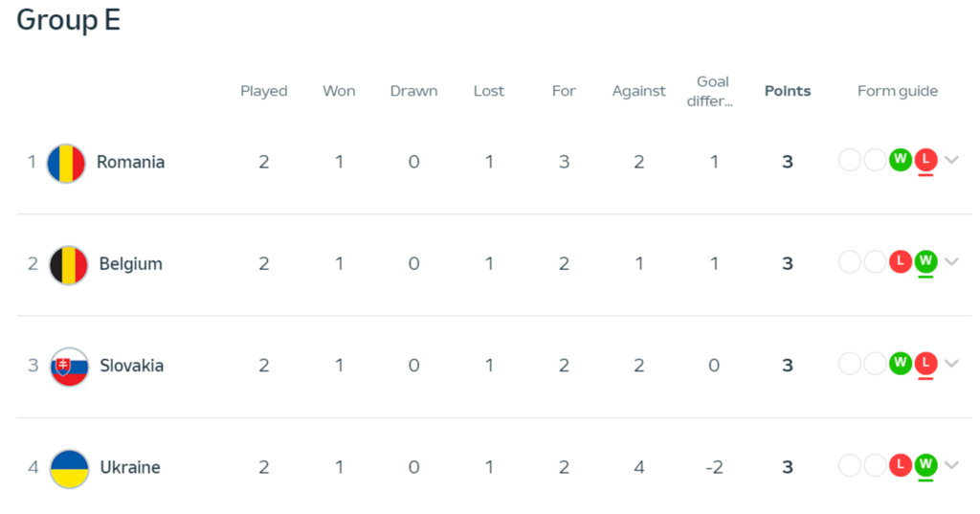
Task: Click the Belgium flag icon
Action: [68, 264]
